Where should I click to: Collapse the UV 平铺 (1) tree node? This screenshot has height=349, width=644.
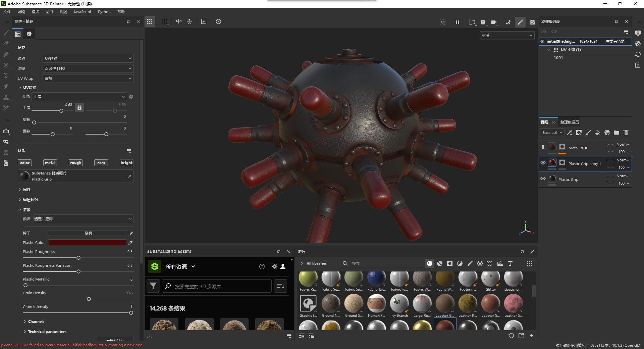tap(549, 50)
